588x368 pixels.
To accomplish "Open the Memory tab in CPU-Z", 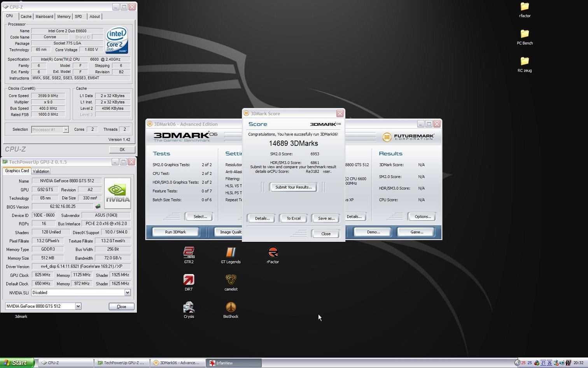I will tap(64, 16).
